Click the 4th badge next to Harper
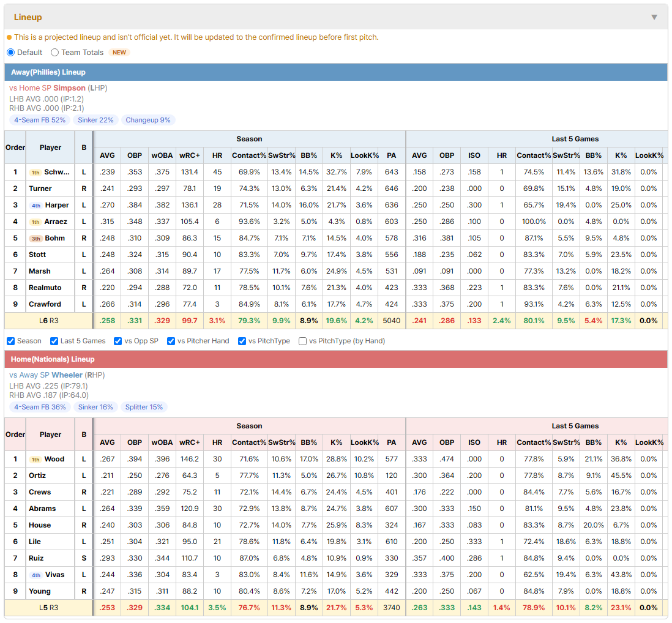Screen dimensions: 672x623 click(x=36, y=205)
